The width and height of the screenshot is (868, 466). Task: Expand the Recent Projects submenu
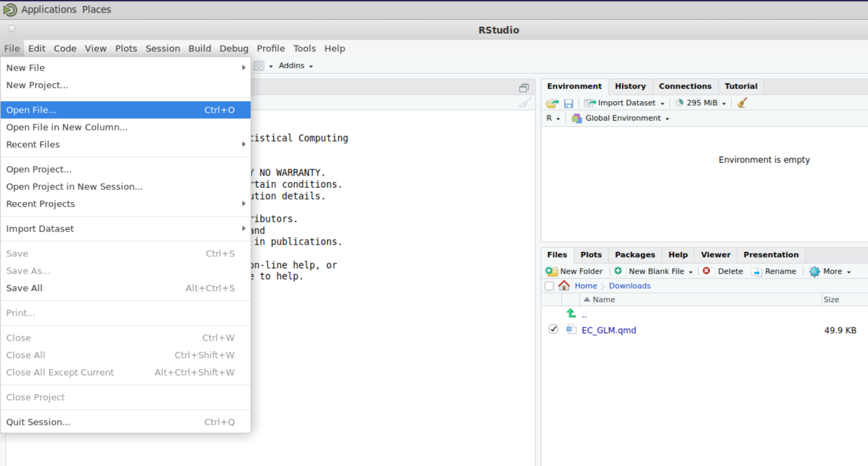tap(125, 204)
